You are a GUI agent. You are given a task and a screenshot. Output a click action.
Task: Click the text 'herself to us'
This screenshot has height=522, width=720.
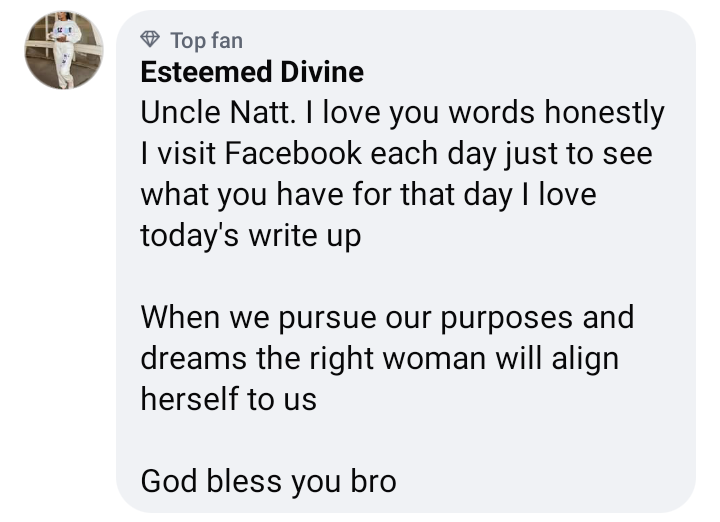(x=228, y=399)
